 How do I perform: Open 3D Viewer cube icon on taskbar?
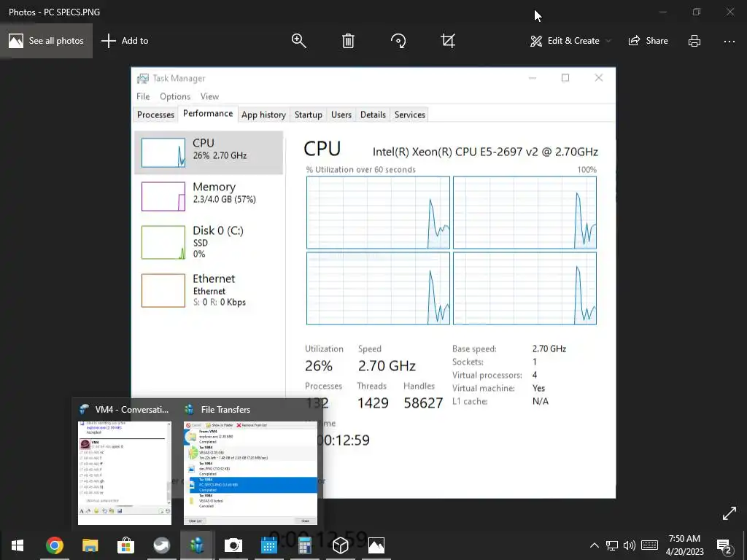click(x=340, y=545)
